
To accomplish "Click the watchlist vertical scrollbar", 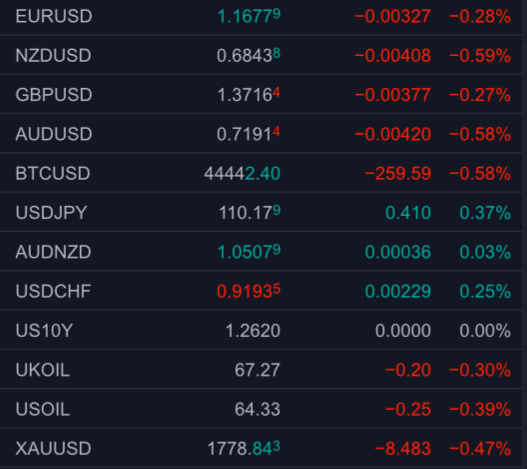I will (x=525, y=234).
